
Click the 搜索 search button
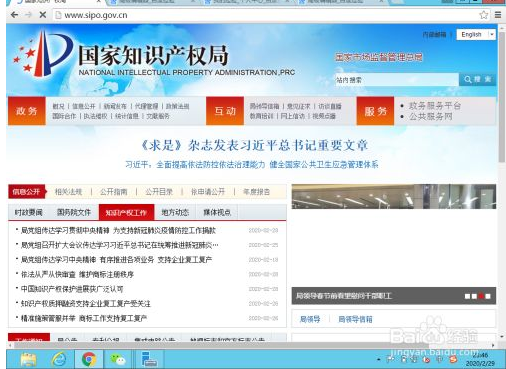click(477, 79)
